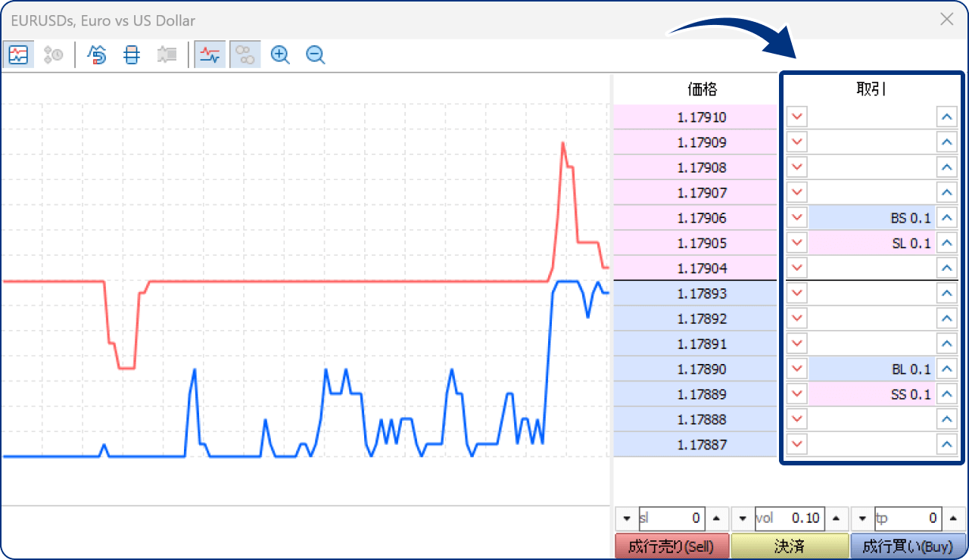Click red sell arrow at 1.17910

[x=797, y=117]
